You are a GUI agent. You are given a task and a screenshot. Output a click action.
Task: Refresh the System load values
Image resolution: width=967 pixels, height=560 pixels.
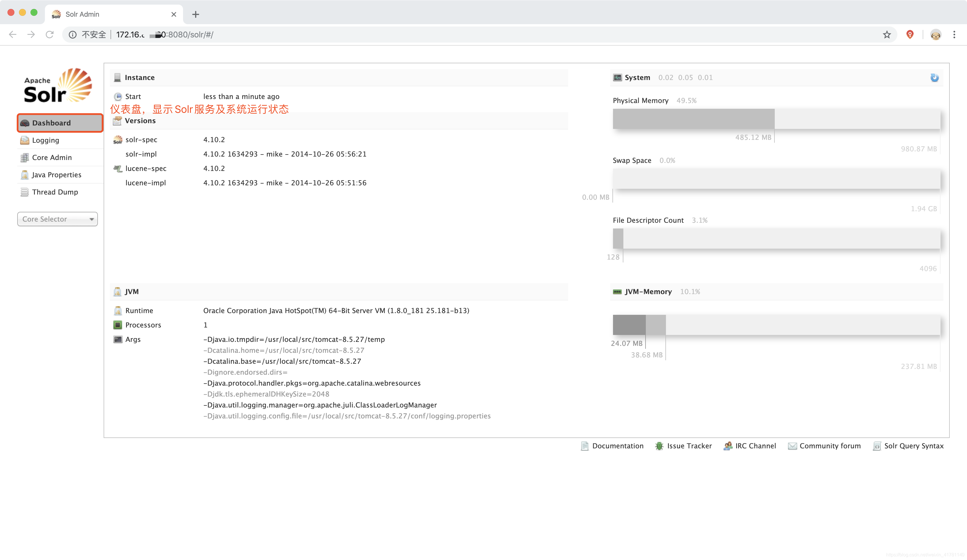coord(934,78)
